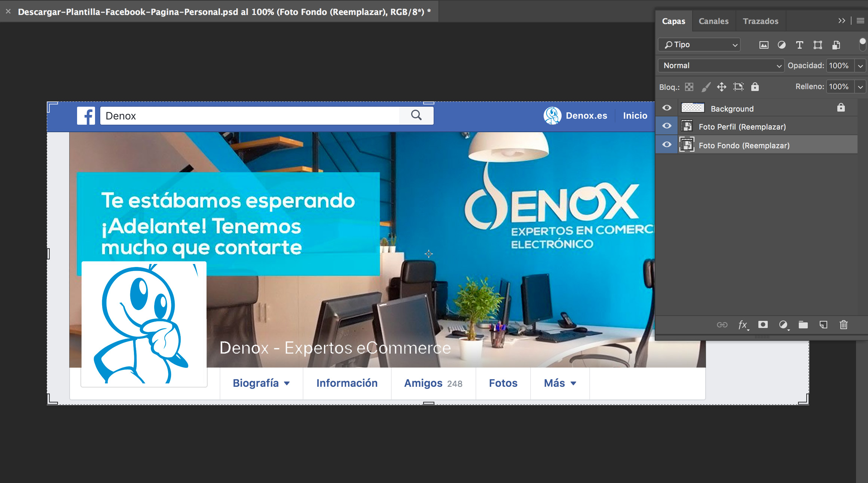The height and width of the screenshot is (483, 868).
Task: Click the Relleno 100% value field
Action: (x=840, y=86)
